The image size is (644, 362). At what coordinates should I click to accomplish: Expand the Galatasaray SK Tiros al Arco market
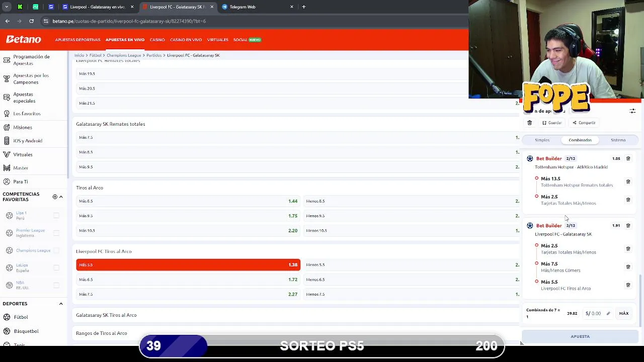click(297, 315)
